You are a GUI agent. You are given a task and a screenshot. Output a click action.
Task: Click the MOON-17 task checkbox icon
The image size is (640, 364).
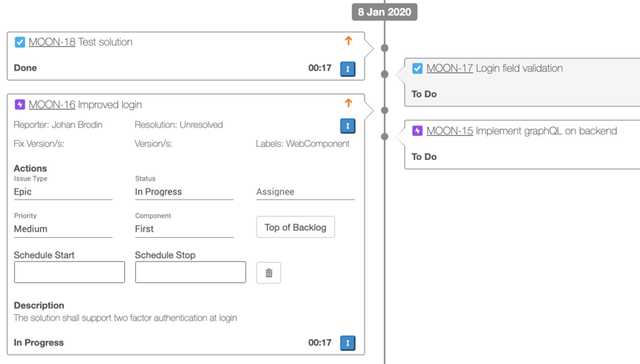point(417,68)
